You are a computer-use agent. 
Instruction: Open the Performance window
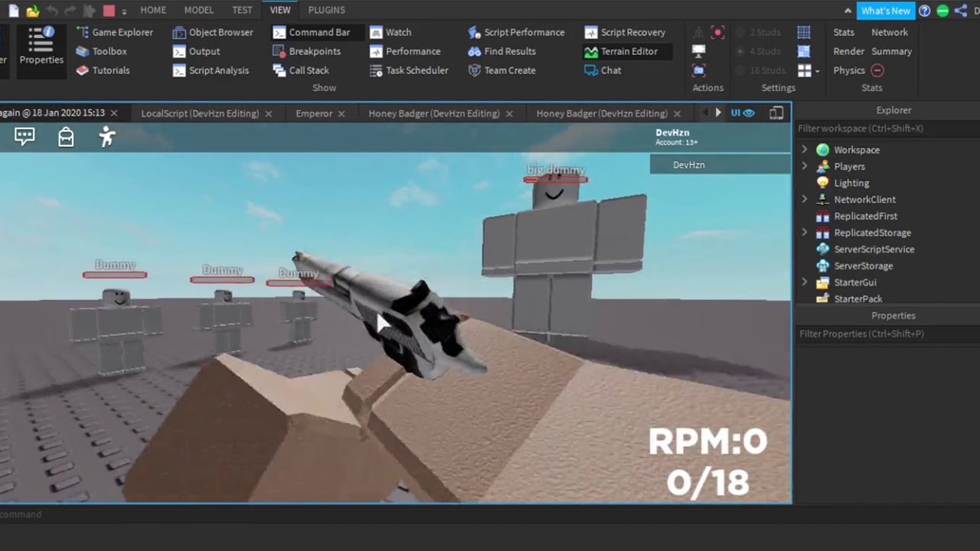tap(405, 51)
